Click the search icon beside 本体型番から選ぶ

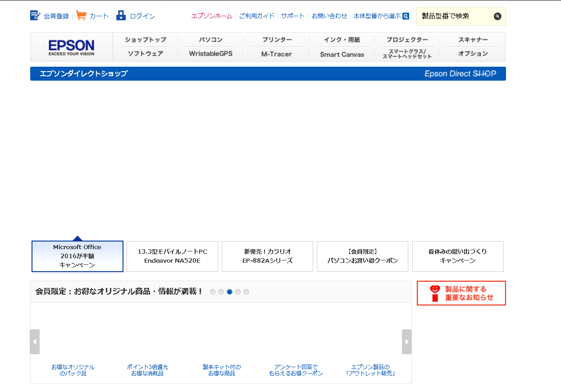pyautogui.click(x=405, y=16)
